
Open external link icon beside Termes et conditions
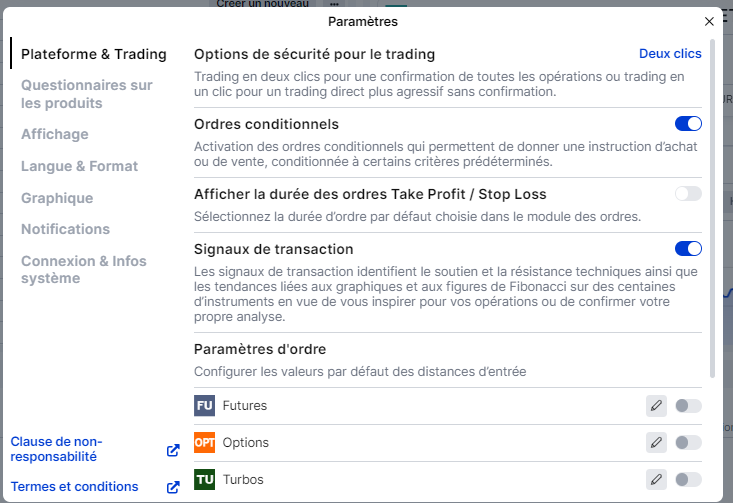tap(173, 487)
